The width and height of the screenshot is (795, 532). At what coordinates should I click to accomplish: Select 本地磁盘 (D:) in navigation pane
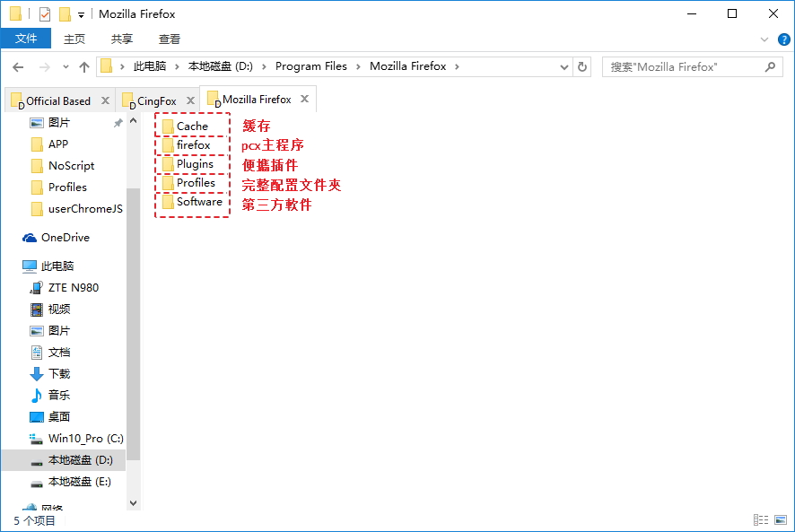click(64, 460)
